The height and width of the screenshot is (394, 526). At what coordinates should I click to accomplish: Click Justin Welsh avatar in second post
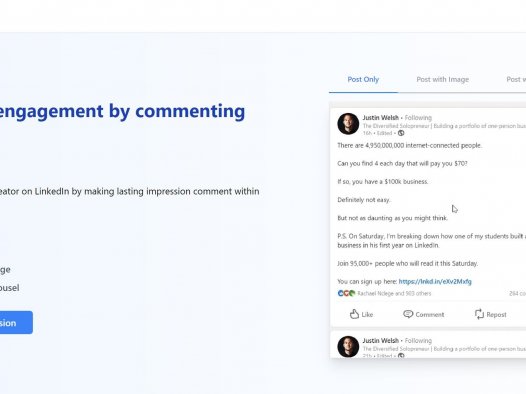point(348,347)
